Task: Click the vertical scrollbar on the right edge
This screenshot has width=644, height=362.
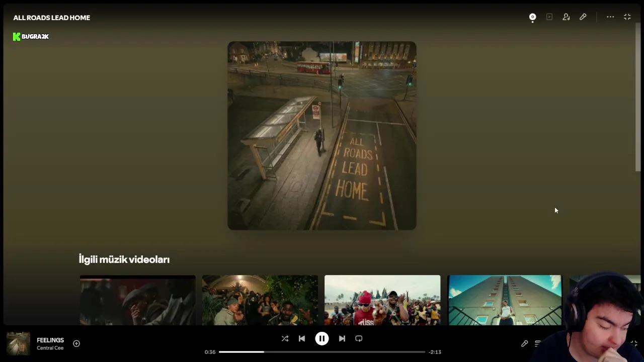Action: (x=638, y=97)
